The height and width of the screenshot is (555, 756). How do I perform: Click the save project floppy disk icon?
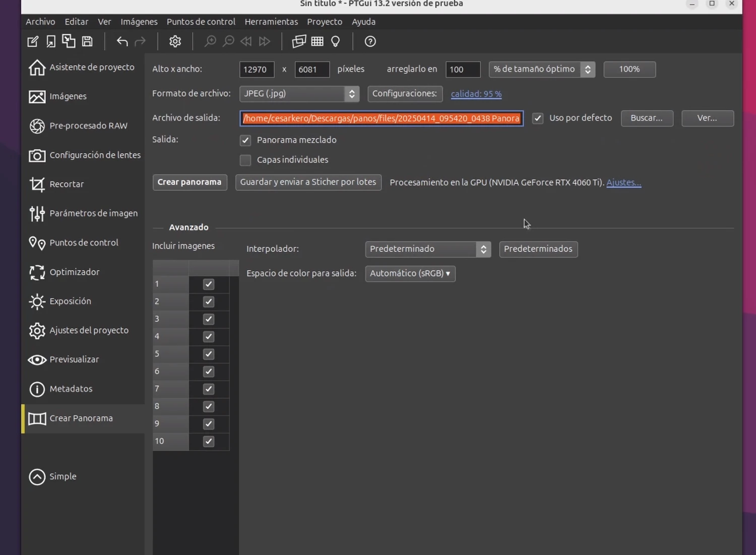point(87,41)
